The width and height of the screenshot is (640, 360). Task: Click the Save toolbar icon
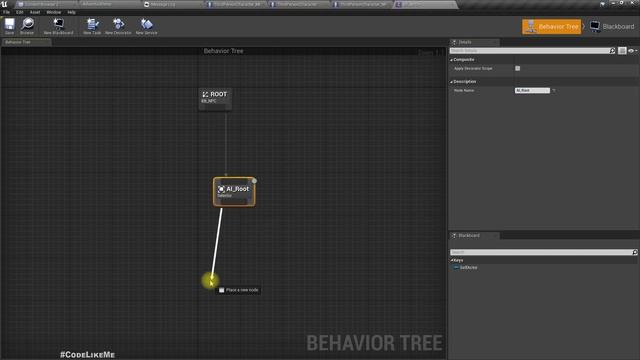(x=9, y=26)
